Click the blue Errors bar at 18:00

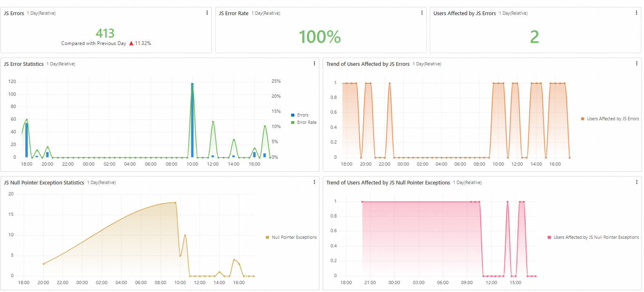coord(27,140)
